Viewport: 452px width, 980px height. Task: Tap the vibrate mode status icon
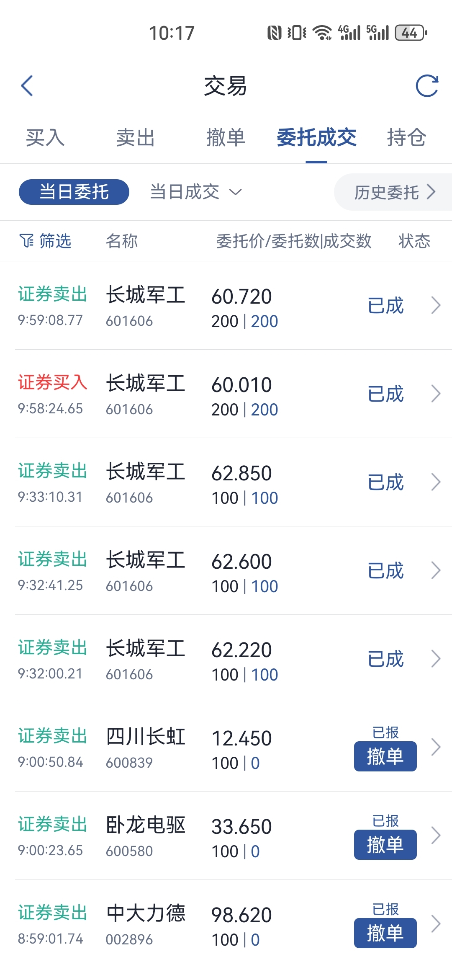click(297, 33)
